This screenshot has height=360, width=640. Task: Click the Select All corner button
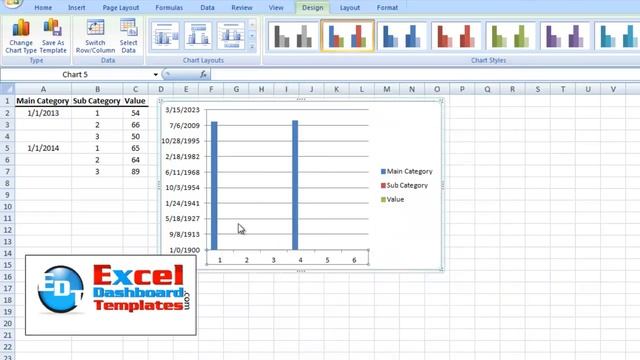[7, 89]
